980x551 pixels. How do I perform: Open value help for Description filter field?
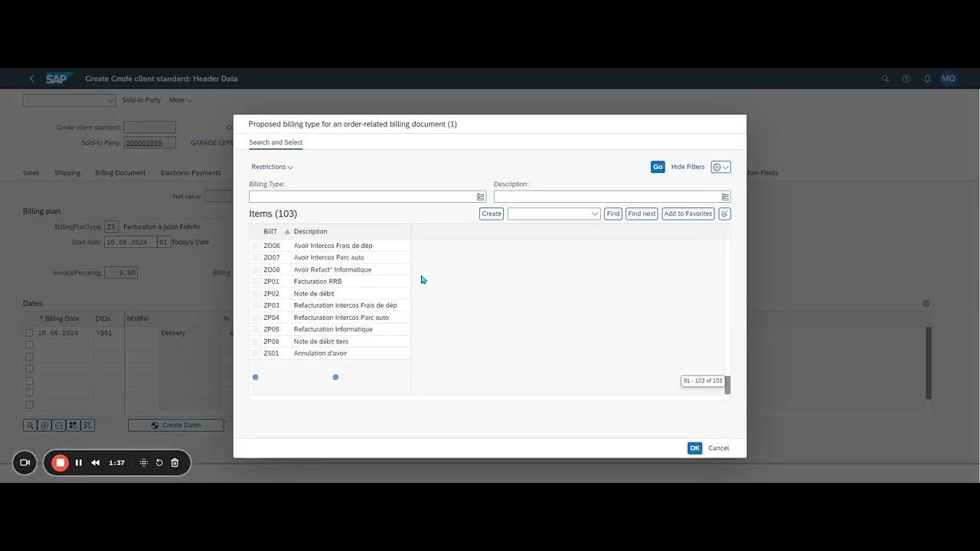(725, 197)
